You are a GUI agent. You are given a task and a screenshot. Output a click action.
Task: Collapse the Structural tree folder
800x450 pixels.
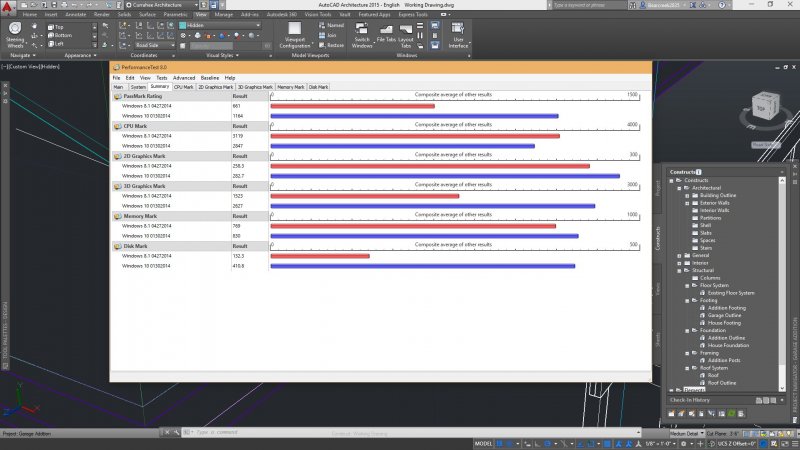pyautogui.click(x=679, y=270)
